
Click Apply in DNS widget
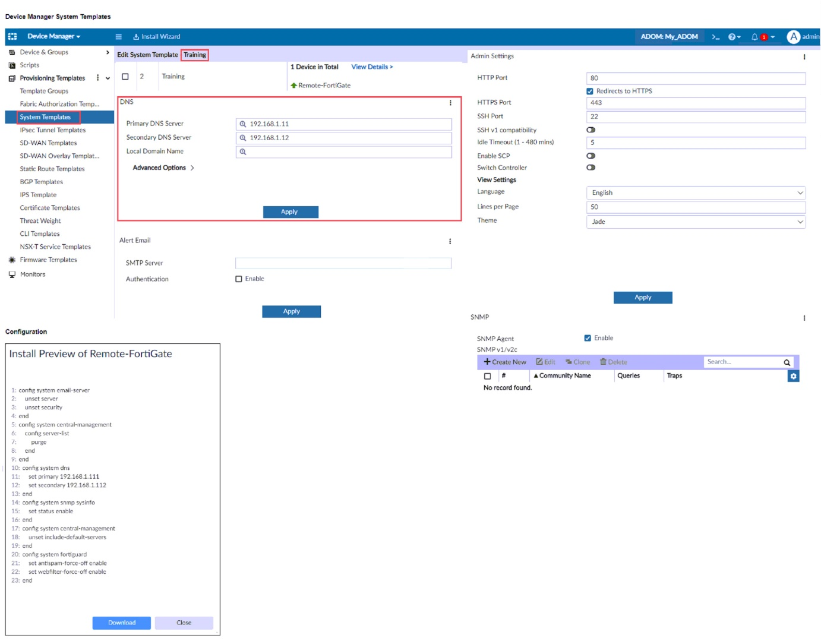[290, 212]
